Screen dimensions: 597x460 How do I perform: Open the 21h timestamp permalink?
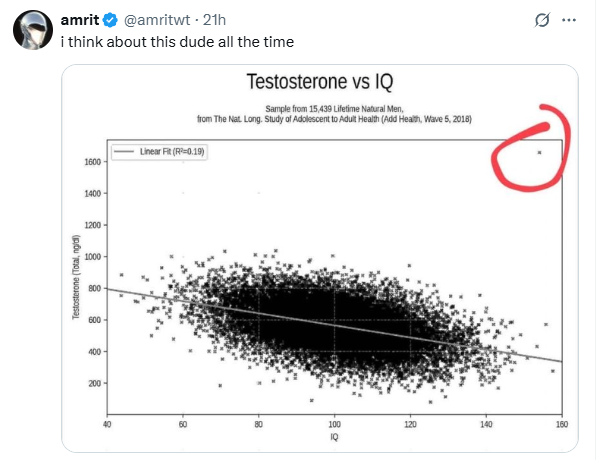click(x=214, y=20)
